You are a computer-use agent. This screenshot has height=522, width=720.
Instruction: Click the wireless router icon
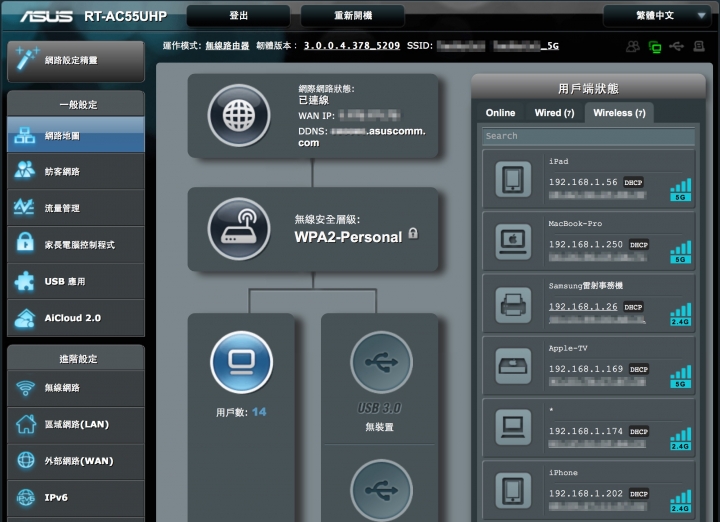(x=239, y=229)
